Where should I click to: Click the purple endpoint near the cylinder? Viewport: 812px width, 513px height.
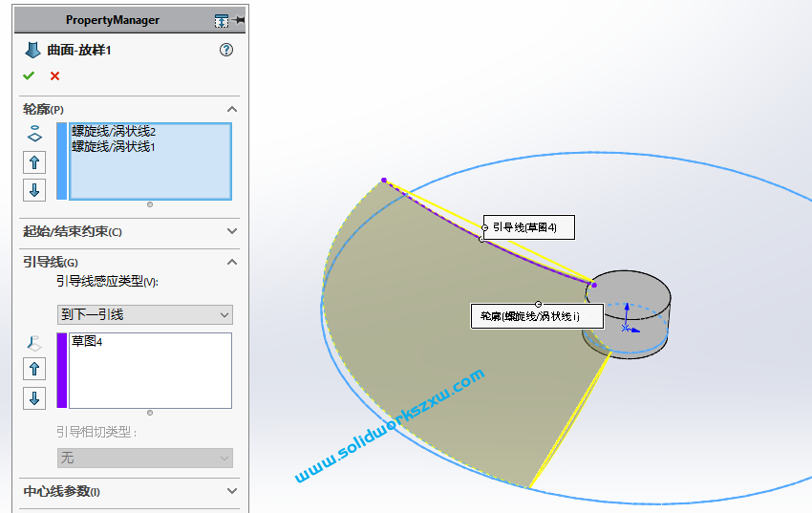(594, 286)
